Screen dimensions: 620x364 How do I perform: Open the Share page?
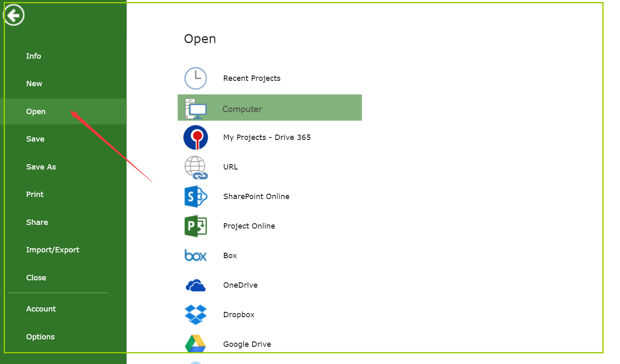(x=37, y=222)
